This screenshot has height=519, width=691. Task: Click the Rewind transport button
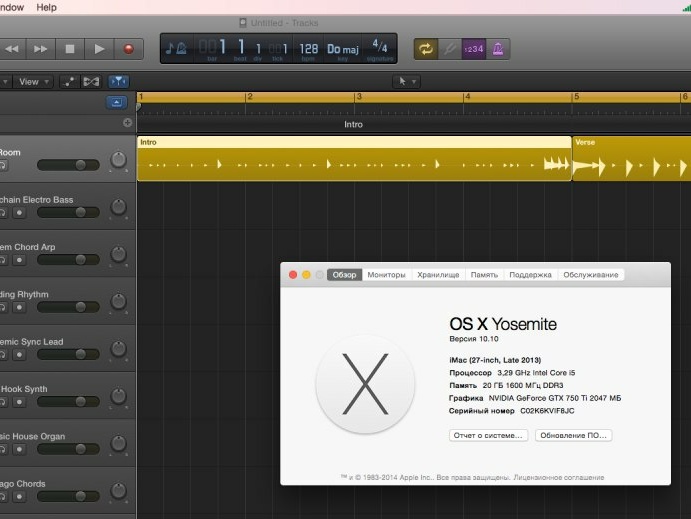coord(12,49)
